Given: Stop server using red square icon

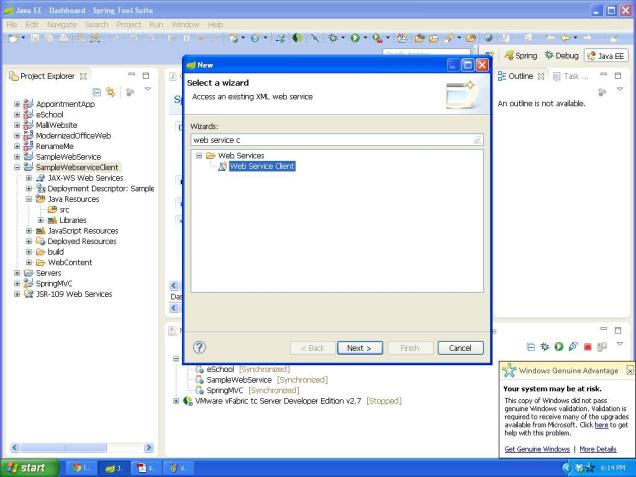Looking at the screenshot, I should pyautogui.click(x=587, y=347).
